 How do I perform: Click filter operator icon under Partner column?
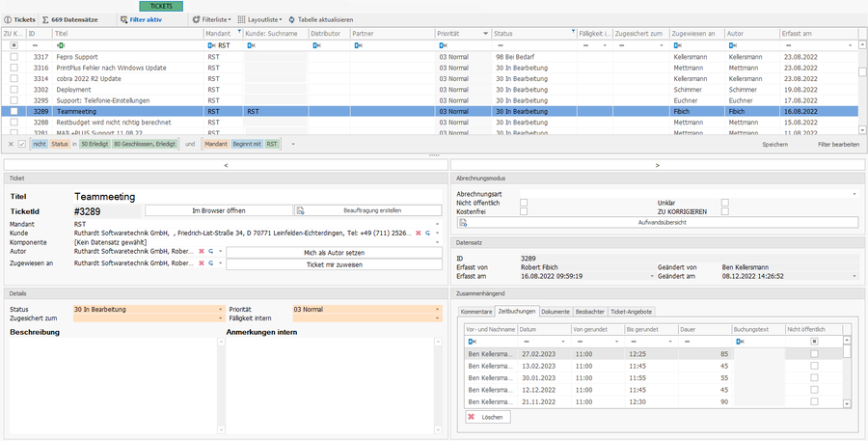click(358, 45)
